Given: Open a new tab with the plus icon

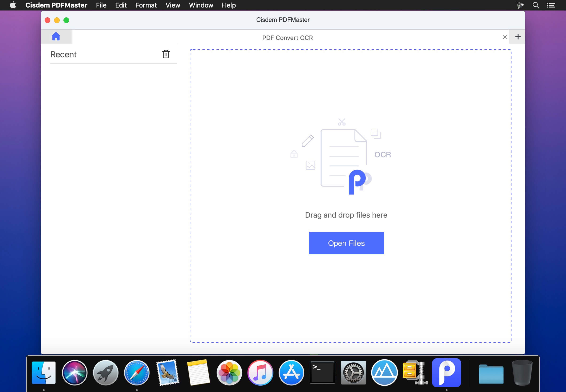Looking at the screenshot, I should [x=518, y=37].
